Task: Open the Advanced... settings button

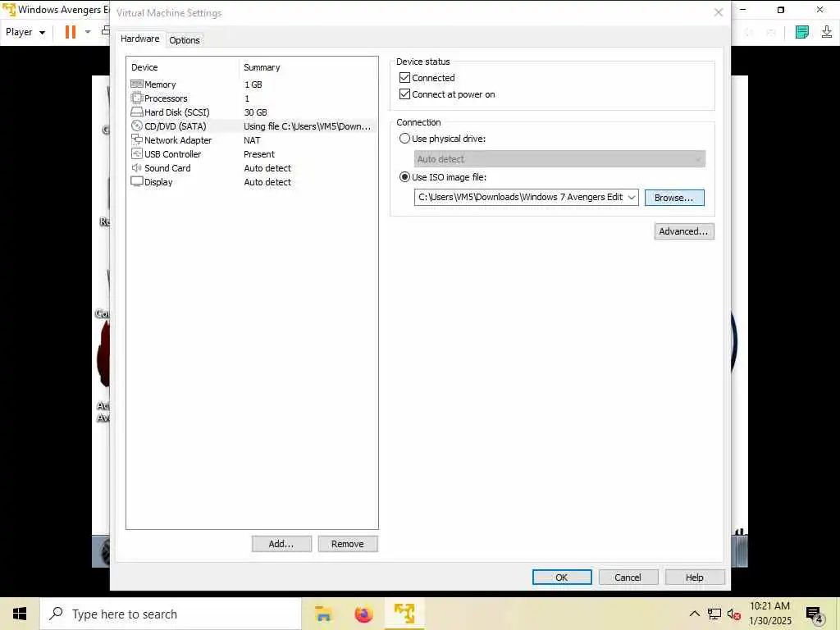Action: (683, 231)
